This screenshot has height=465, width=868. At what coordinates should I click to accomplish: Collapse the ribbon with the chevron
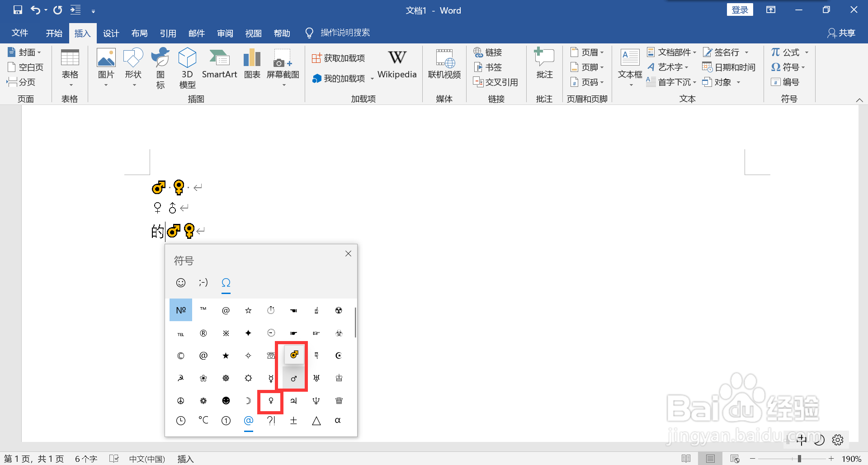(859, 100)
